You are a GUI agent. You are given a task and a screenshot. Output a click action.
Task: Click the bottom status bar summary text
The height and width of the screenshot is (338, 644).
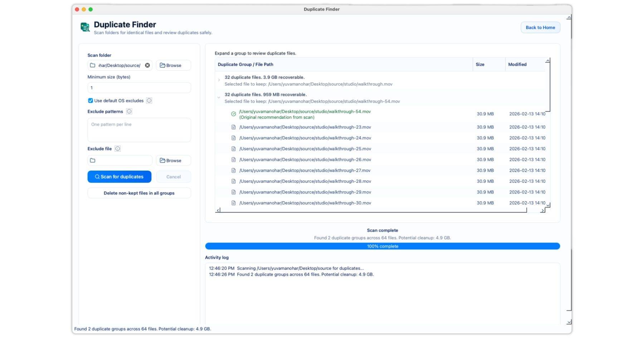pos(142,329)
